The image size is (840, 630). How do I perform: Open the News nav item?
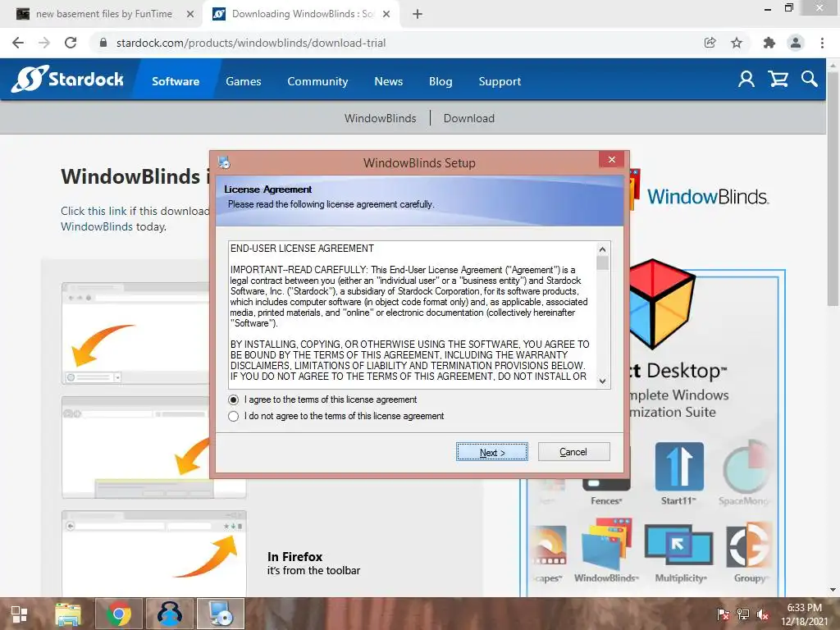click(x=388, y=81)
